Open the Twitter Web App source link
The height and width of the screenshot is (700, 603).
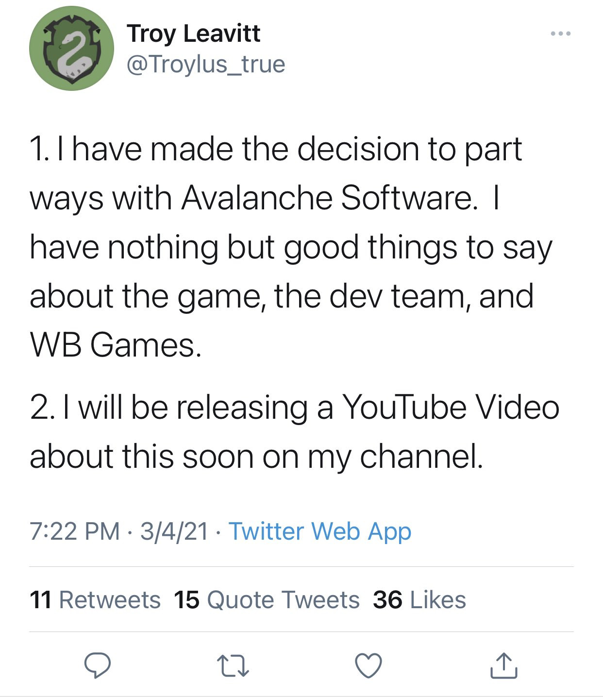point(320,531)
